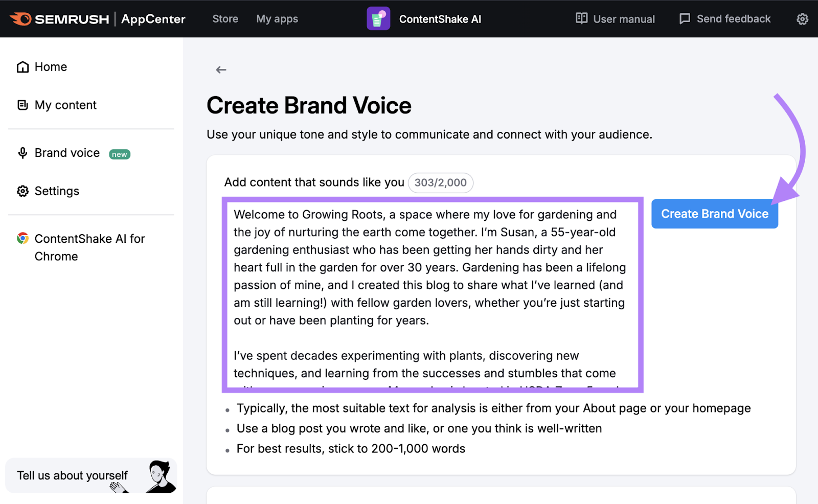This screenshot has width=818, height=504.
Task: Click the Chrome logo icon in sidebar
Action: [22, 238]
